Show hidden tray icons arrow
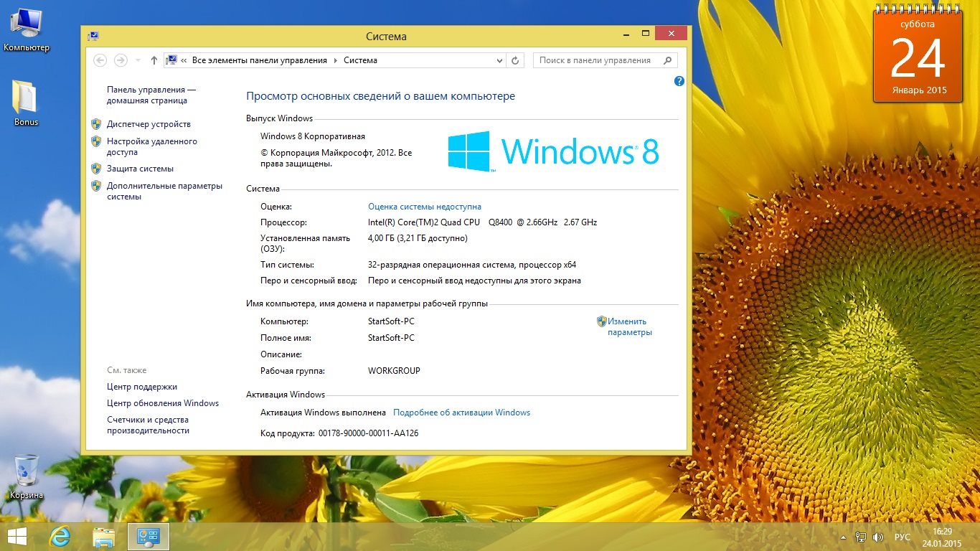 [x=843, y=537]
